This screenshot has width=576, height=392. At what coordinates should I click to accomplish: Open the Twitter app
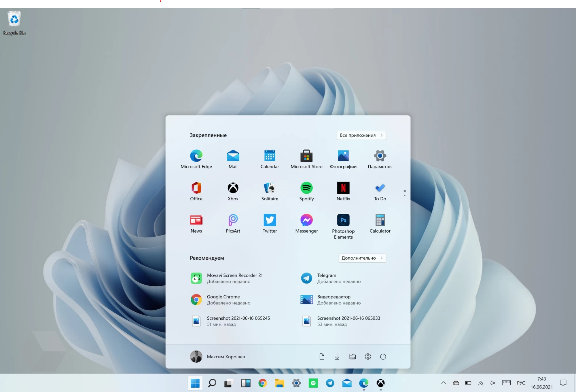(270, 224)
